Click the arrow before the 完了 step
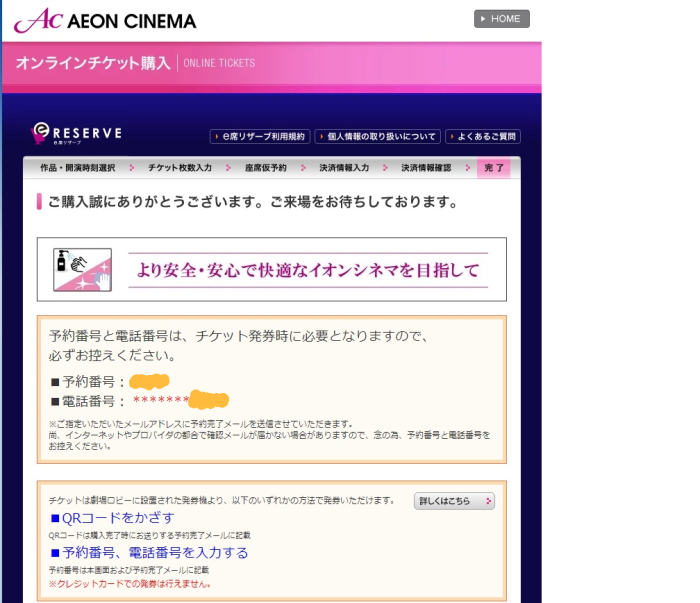 tap(468, 168)
